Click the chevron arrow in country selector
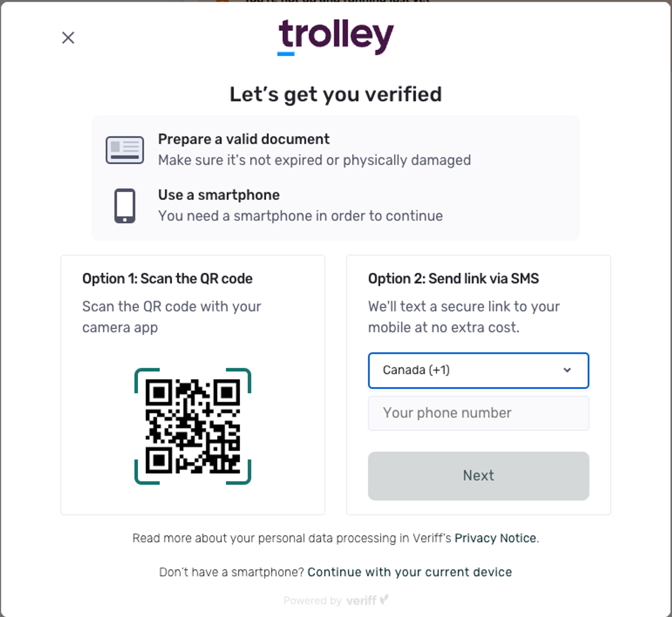 point(567,370)
